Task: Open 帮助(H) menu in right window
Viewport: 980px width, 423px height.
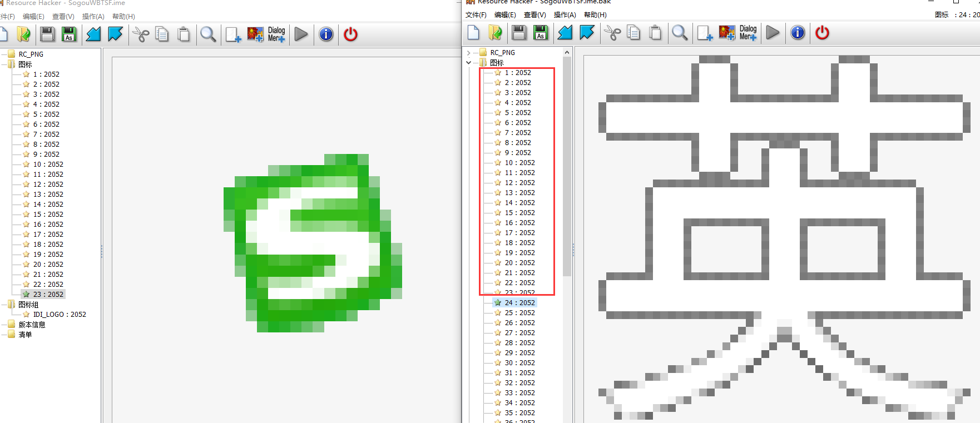Action: 595,15
